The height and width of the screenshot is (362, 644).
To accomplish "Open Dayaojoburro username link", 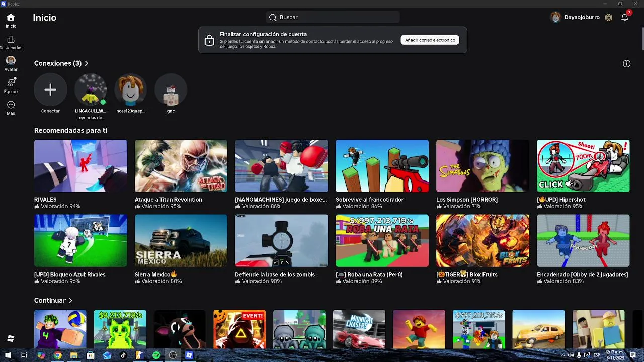I will (582, 17).
